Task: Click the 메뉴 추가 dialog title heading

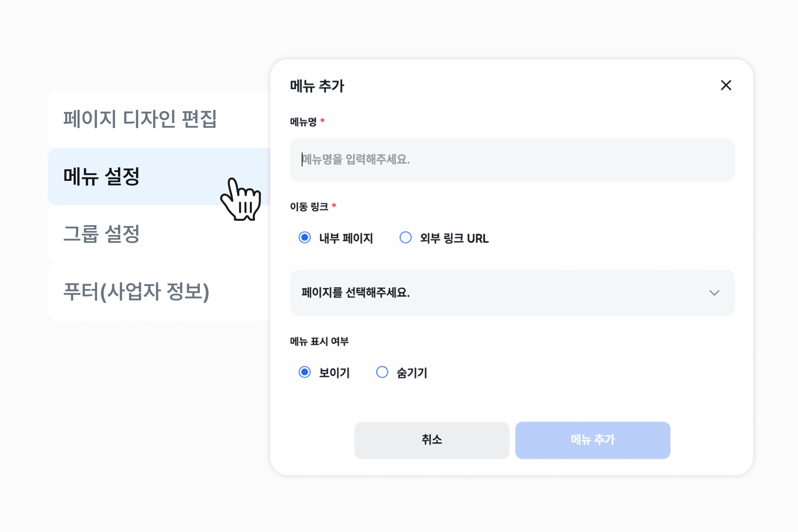Action: pyautogui.click(x=317, y=86)
